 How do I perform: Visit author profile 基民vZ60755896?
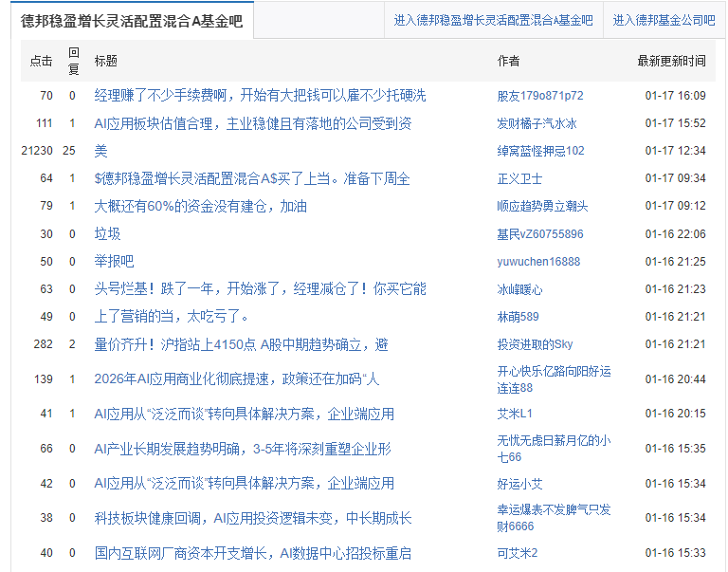(540, 233)
